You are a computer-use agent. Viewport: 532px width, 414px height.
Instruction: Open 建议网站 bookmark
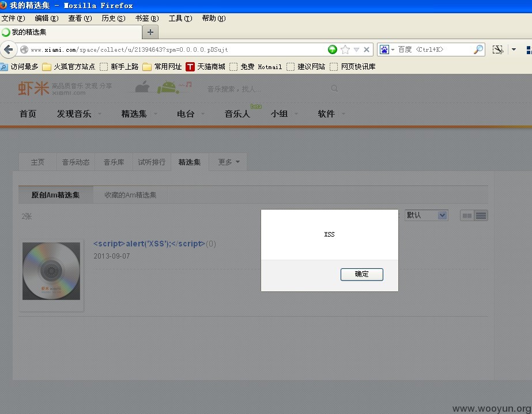tap(305, 67)
